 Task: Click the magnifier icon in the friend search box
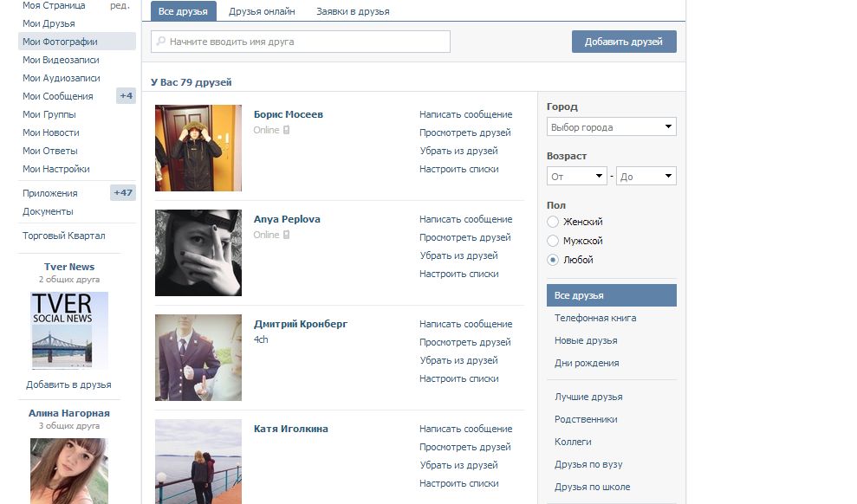(x=159, y=42)
